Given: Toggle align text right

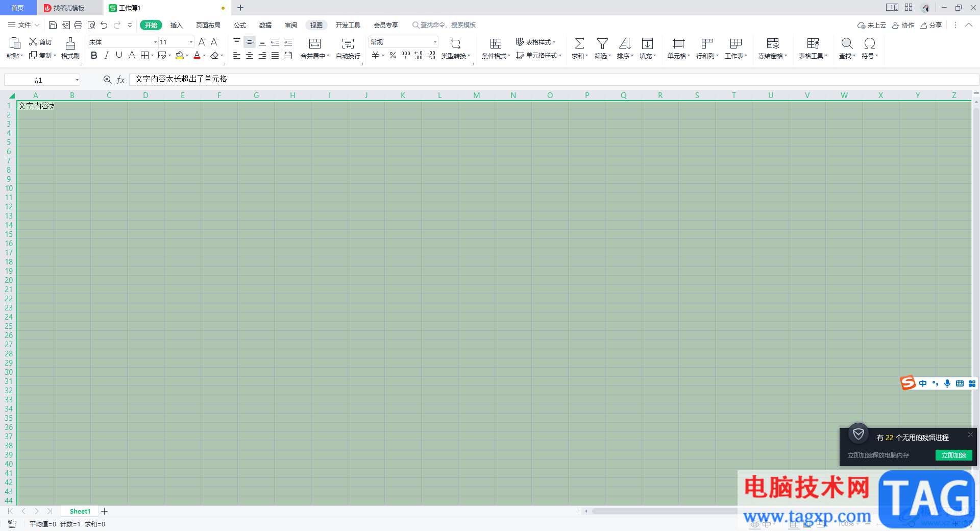Looking at the screenshot, I should pyautogui.click(x=262, y=55).
